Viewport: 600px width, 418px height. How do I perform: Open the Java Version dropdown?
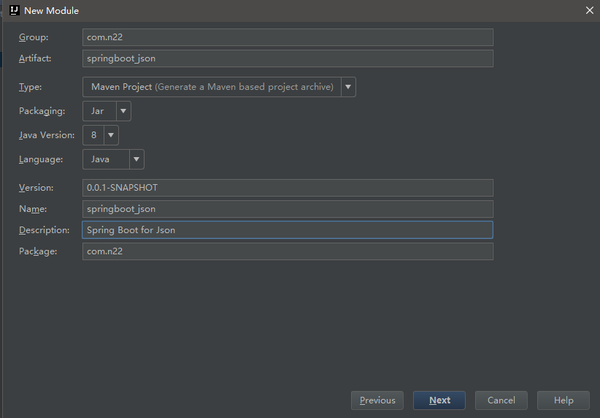[111, 135]
